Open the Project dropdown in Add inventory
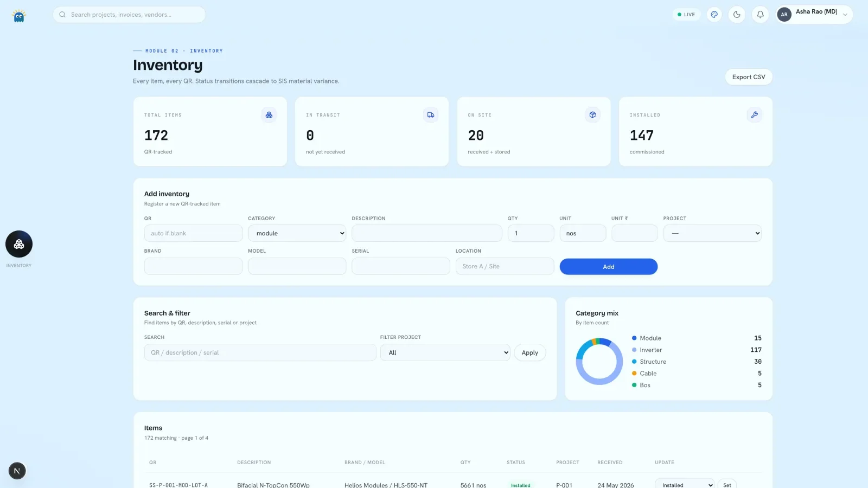868x488 pixels. 712,233
